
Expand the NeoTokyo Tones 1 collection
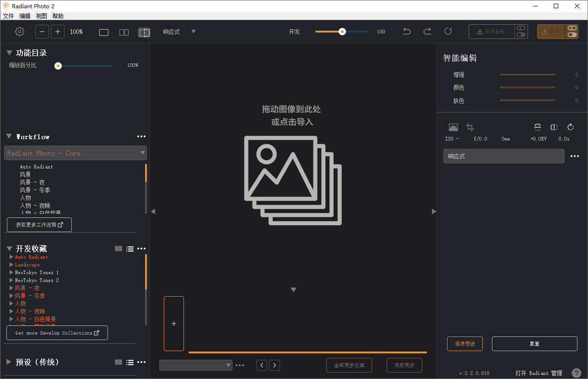[11, 272]
